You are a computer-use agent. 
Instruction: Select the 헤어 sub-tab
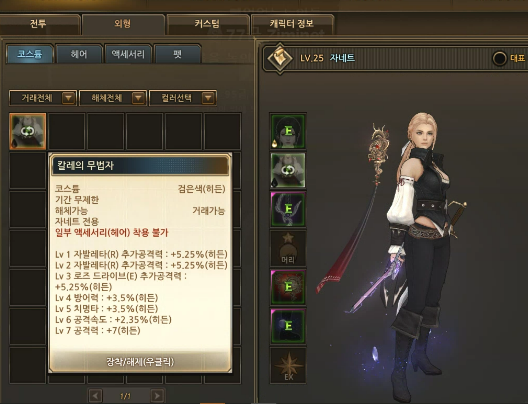(x=79, y=54)
